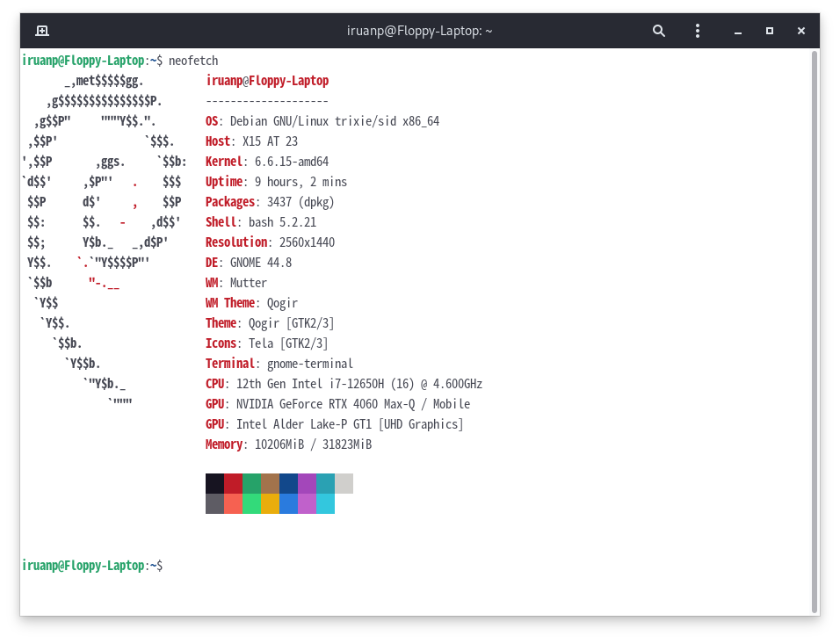The height and width of the screenshot is (643, 840).
Task: Click the Shell value bash 5.2.21
Action: coord(282,222)
